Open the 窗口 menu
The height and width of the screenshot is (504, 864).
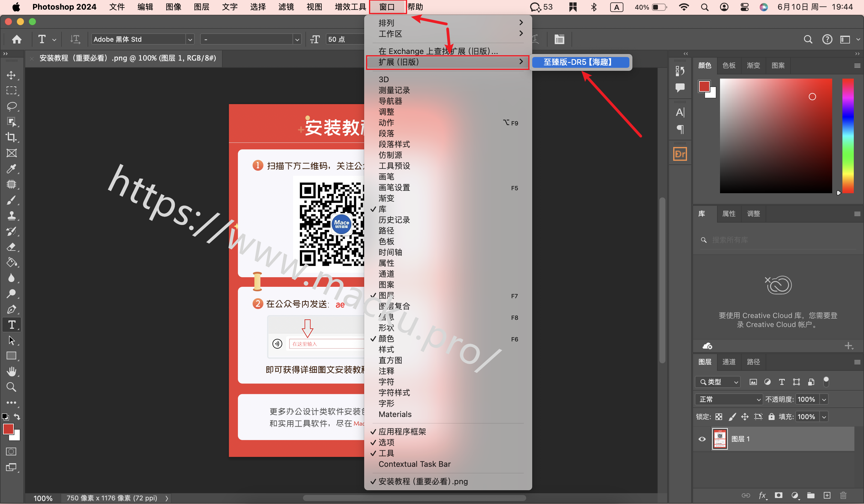pyautogui.click(x=387, y=7)
